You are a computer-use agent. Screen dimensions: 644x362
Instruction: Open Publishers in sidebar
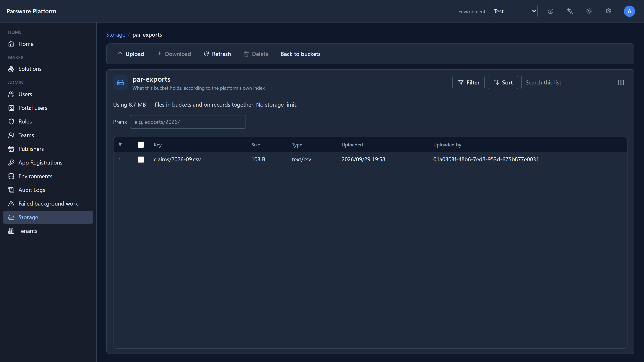click(48, 149)
